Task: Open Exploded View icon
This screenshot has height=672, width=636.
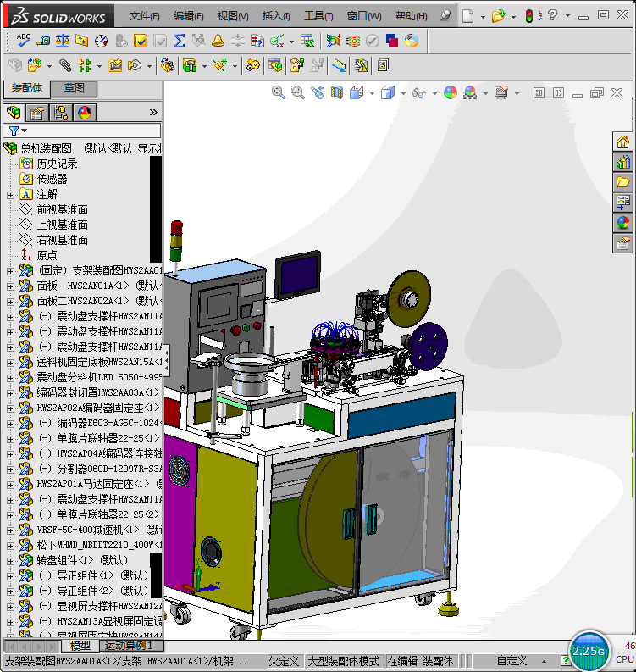Action: pos(296,65)
